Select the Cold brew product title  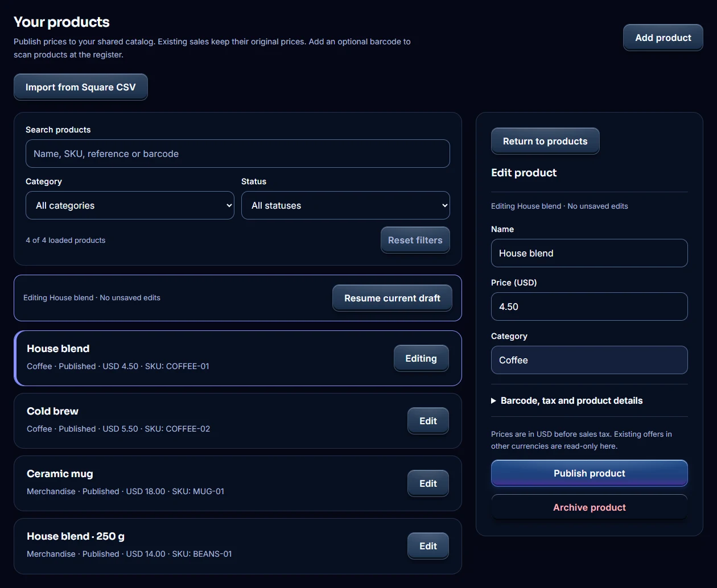pyautogui.click(x=52, y=411)
